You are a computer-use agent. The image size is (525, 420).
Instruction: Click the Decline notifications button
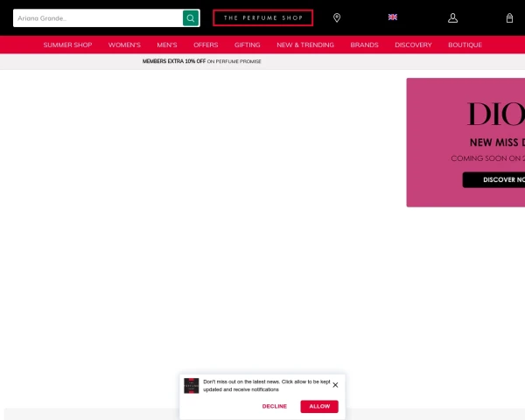click(274, 406)
